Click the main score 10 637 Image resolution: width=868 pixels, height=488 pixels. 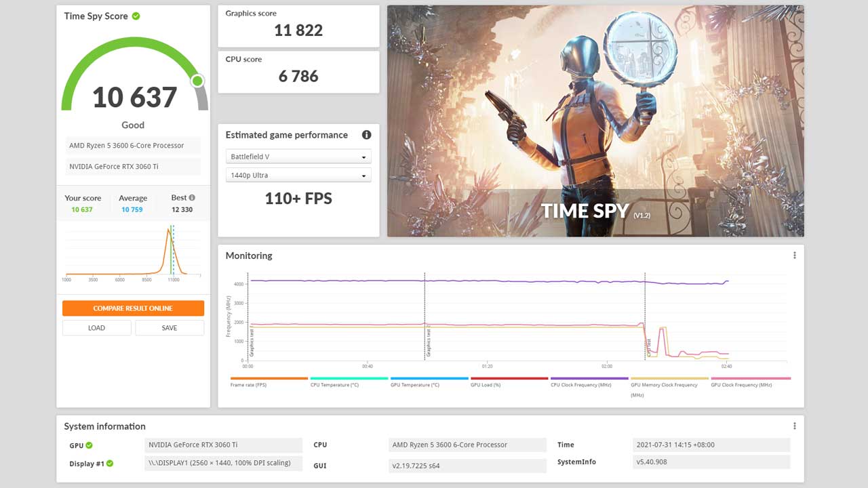point(134,98)
